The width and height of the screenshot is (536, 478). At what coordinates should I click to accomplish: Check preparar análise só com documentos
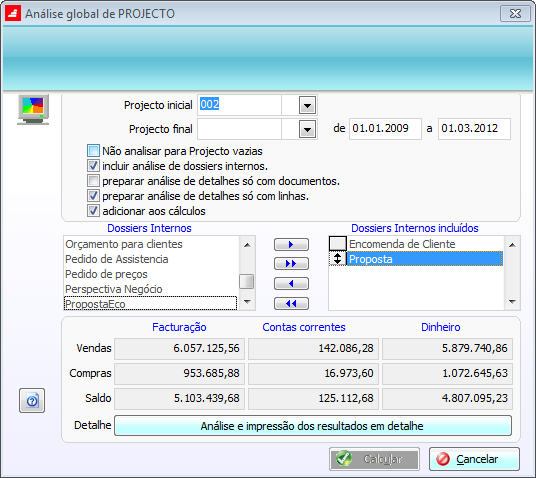click(93, 181)
